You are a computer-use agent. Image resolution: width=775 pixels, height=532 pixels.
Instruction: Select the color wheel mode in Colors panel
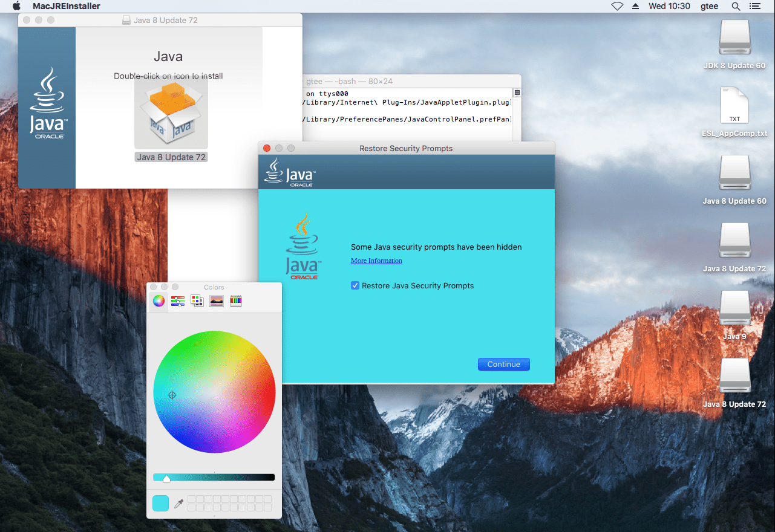click(x=158, y=300)
